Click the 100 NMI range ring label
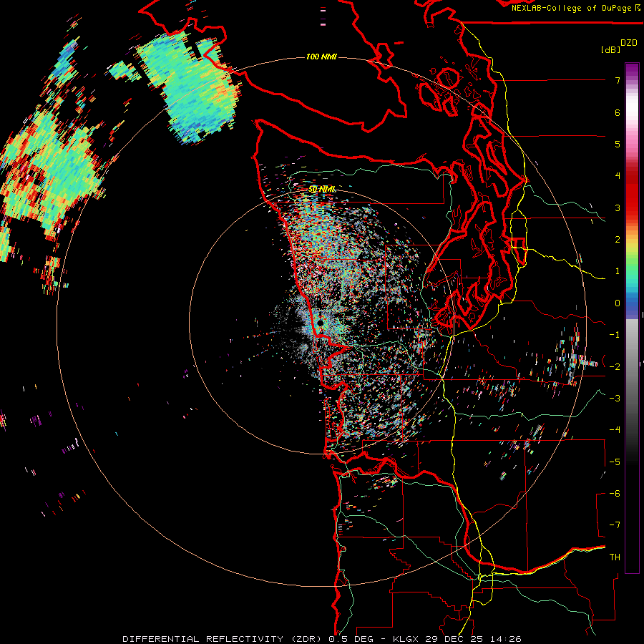The width and height of the screenshot is (644, 644). (321, 57)
